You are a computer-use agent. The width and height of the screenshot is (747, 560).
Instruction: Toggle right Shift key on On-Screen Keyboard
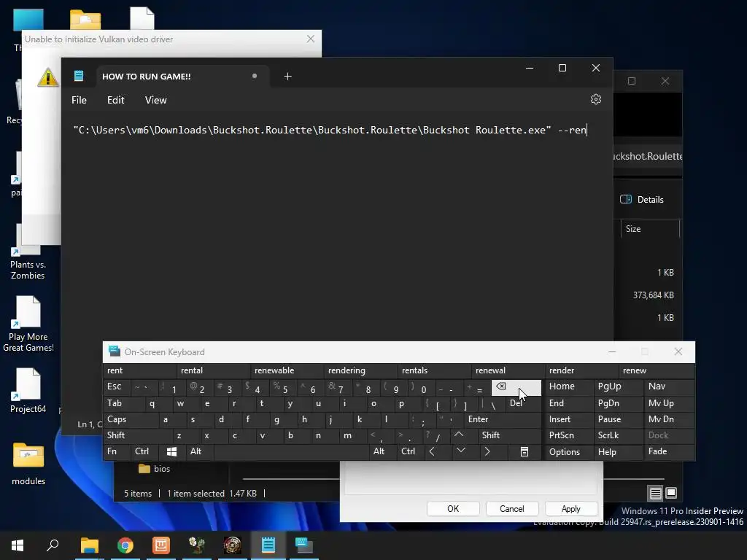point(509,435)
